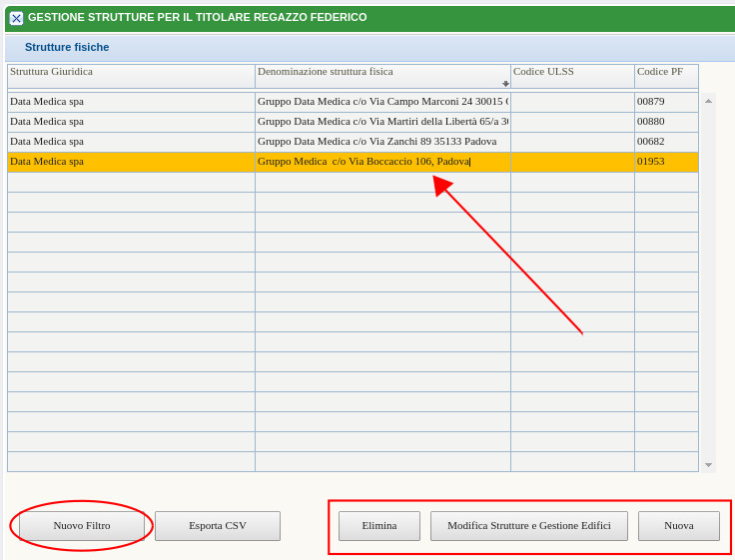Delete the selected structure with Elimina
Screen dimensions: 735x560
pyautogui.click(x=379, y=526)
